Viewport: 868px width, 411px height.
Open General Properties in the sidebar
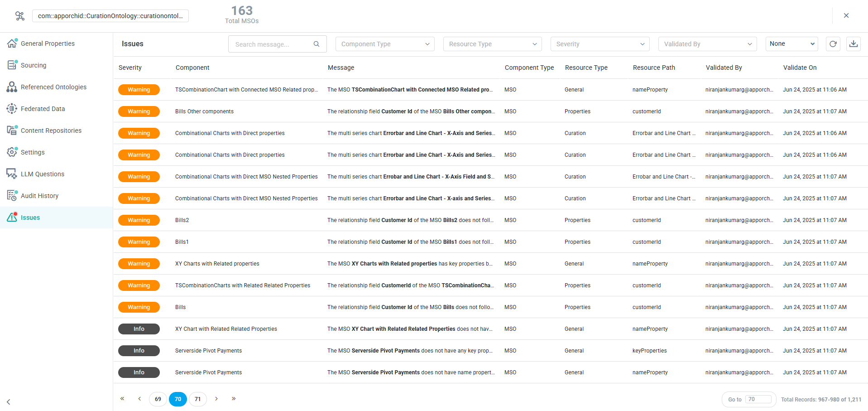tap(48, 44)
